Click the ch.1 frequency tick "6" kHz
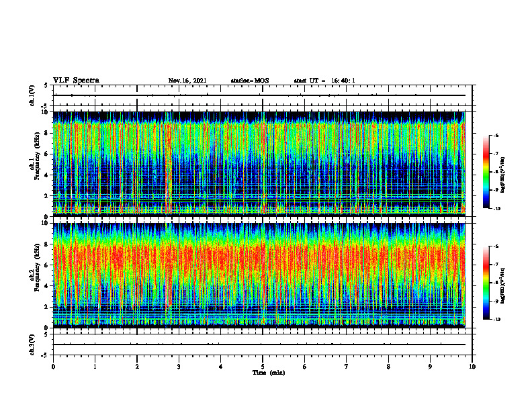 click(x=46, y=154)
